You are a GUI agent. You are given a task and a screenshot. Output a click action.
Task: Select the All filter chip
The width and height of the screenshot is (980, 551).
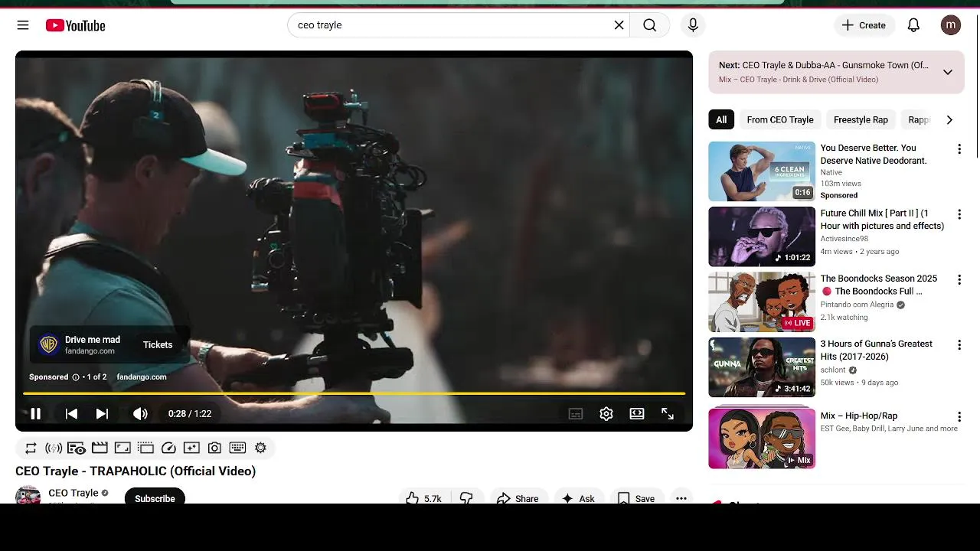[x=721, y=119]
